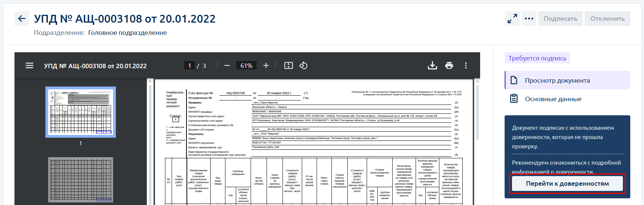Click the Покупатель label in the document
The height and width of the screenshot is (205, 644).
pos(196,134)
